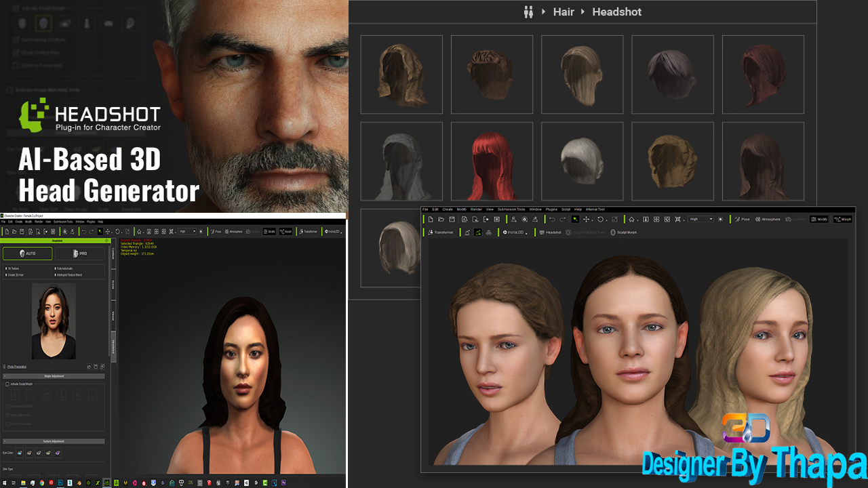Viewport: 868px width, 488px height.
Task: Open File menu in right window
Action: click(425, 209)
